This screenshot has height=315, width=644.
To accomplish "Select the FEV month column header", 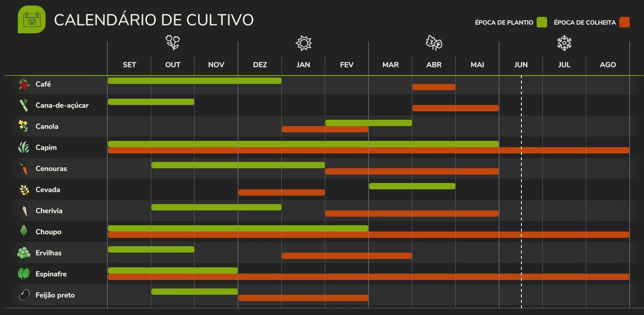I will (x=347, y=65).
